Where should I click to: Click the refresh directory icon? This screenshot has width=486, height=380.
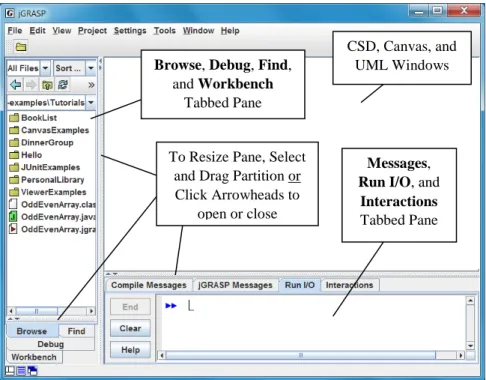[x=63, y=85]
